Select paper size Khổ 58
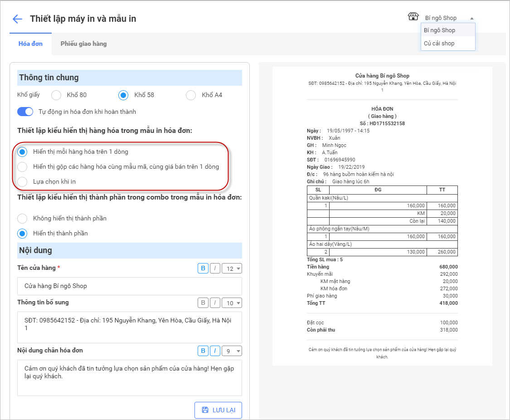 123,95
